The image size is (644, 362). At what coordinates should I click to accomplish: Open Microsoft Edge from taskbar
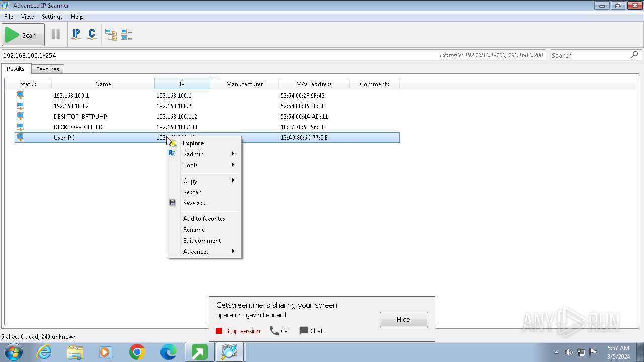click(168, 352)
